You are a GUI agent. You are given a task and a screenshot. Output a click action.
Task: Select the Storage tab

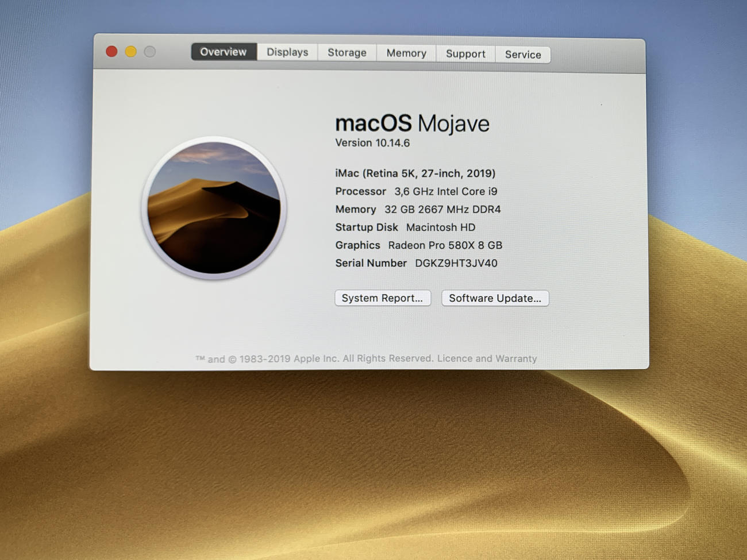pos(347,53)
